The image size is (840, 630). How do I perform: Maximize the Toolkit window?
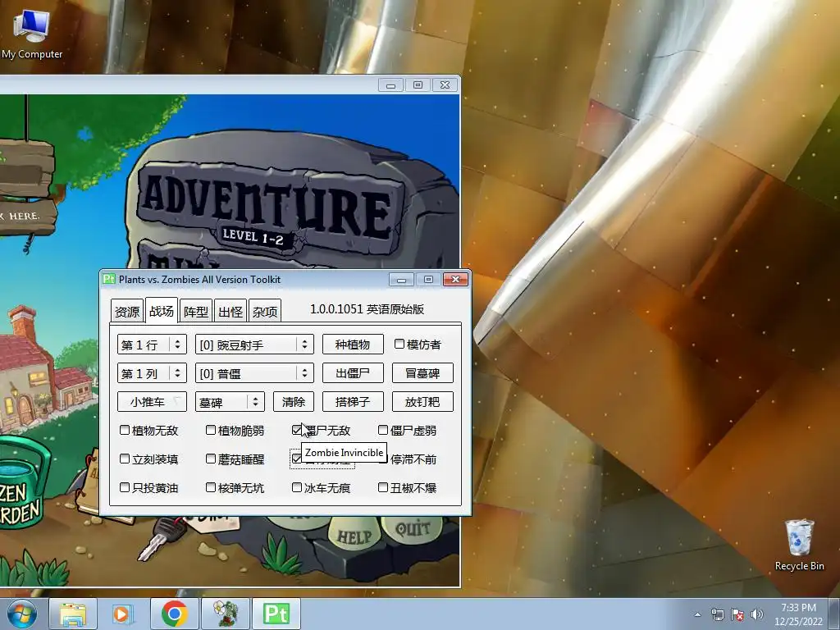point(428,279)
